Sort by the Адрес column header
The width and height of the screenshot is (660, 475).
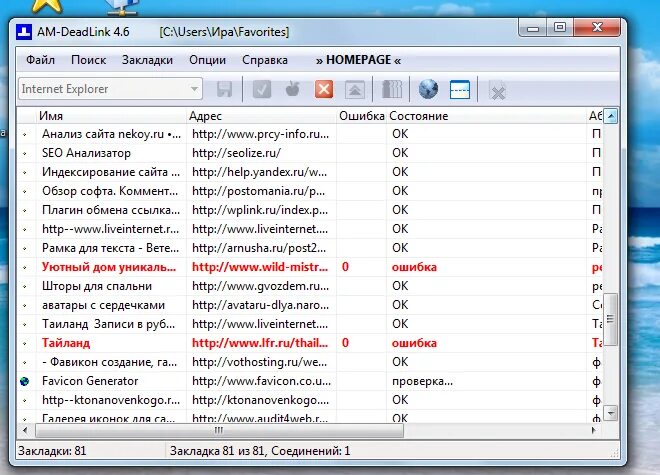coord(261,116)
